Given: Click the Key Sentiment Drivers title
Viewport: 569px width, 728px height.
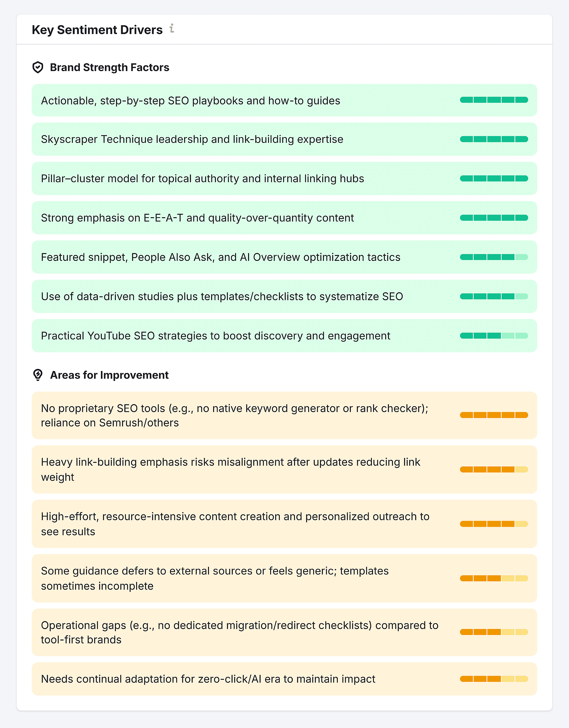Looking at the screenshot, I should (97, 30).
